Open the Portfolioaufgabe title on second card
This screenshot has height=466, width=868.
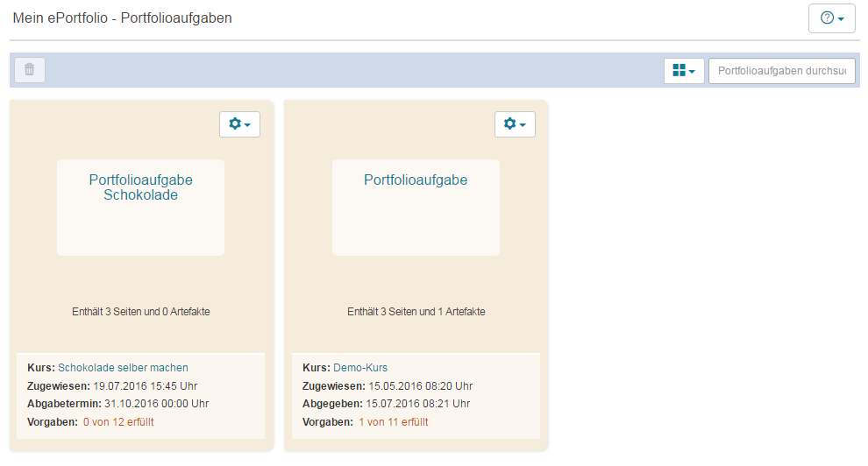[416, 180]
